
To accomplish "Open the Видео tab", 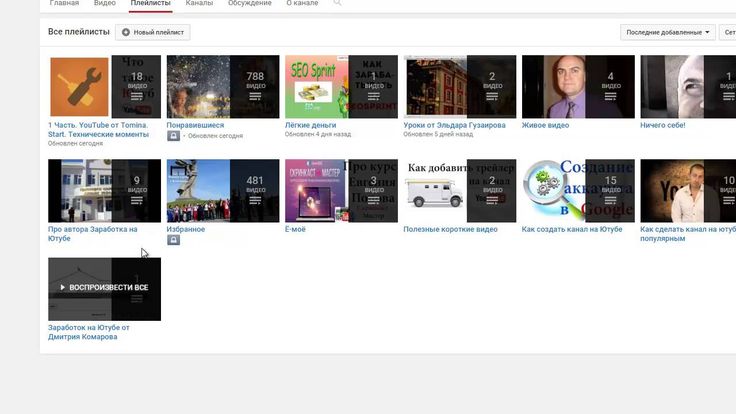I will coord(105,4).
